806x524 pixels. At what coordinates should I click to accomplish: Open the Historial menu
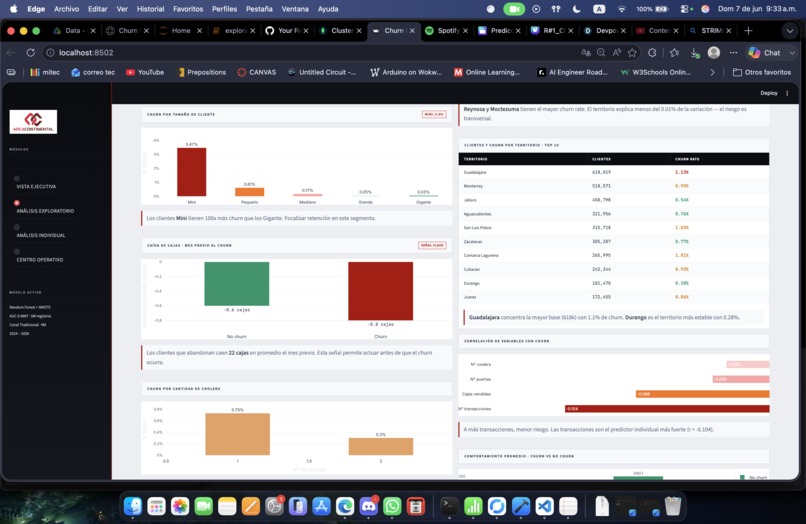150,9
